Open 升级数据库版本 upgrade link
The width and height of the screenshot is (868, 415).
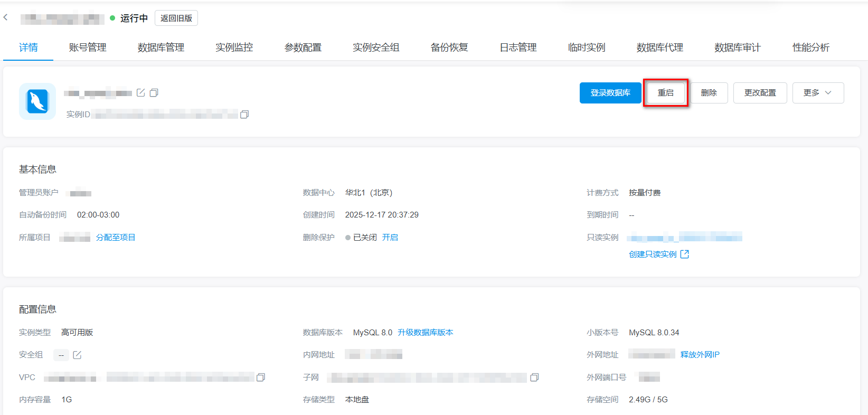[426, 333]
